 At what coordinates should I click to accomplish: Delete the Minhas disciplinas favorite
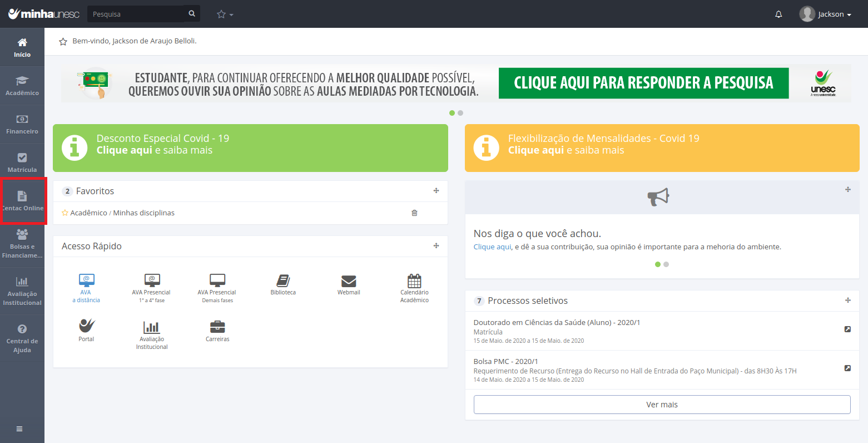(414, 213)
